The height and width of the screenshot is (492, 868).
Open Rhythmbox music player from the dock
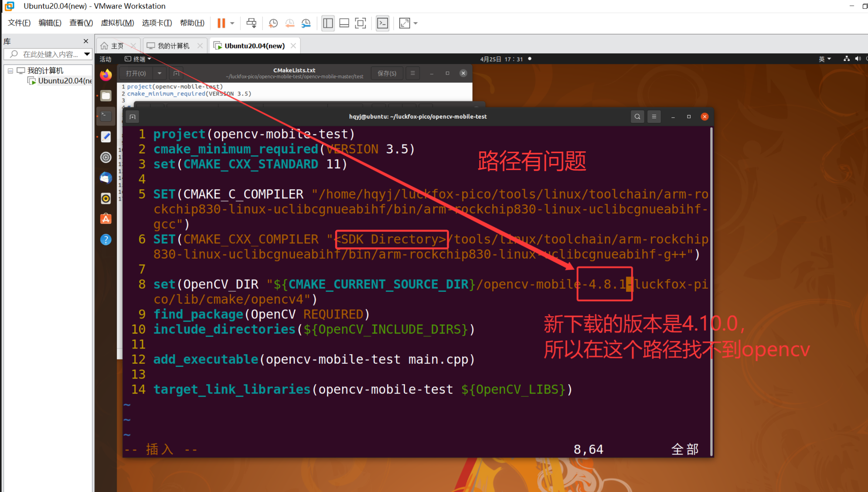click(x=106, y=198)
